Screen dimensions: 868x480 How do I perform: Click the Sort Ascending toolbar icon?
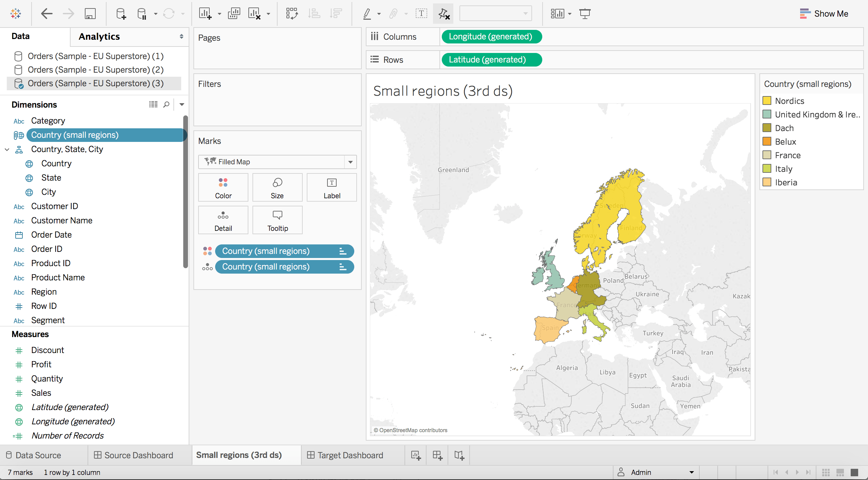pyautogui.click(x=314, y=14)
